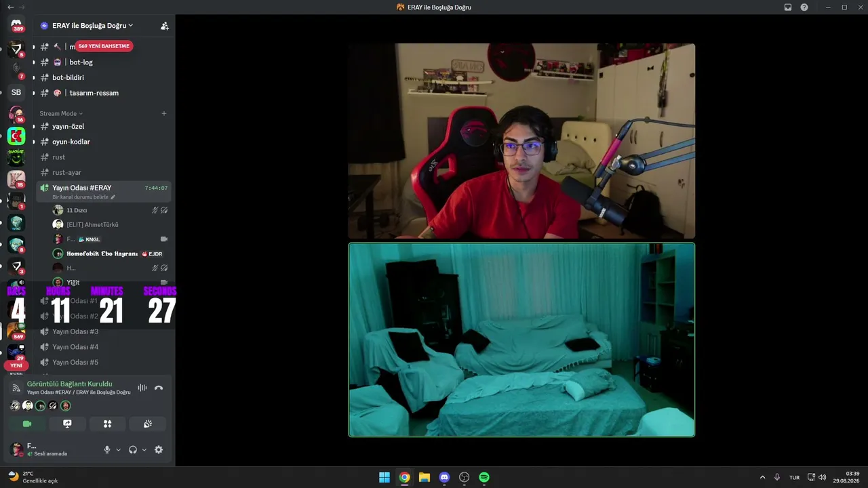Open Spotify from taskbar
The image size is (868, 488).
[484, 477]
